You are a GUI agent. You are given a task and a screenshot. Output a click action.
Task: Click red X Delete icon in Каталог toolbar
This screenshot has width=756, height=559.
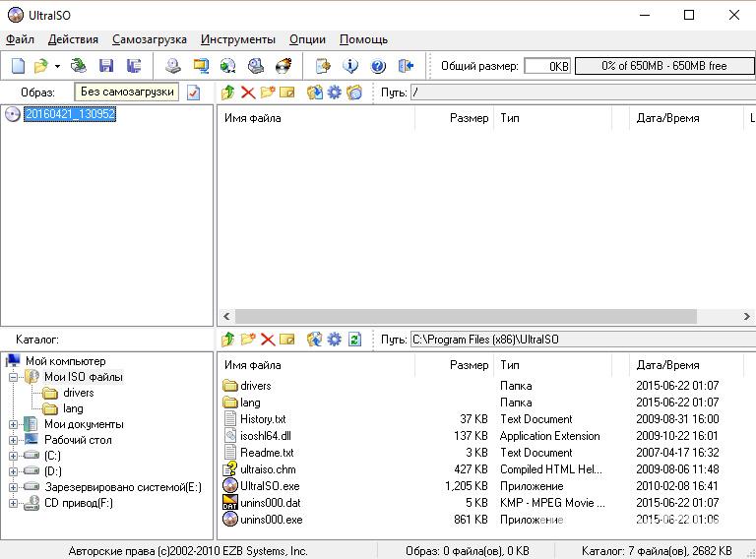point(268,340)
